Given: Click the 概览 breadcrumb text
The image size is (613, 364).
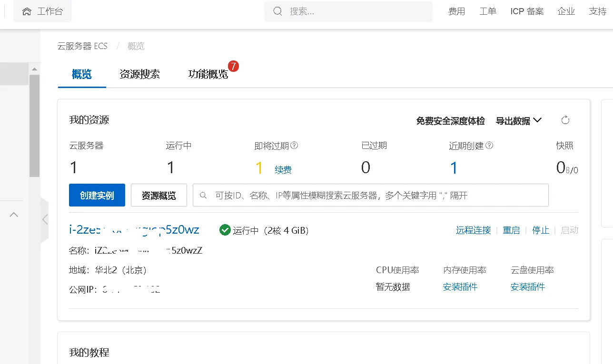Looking at the screenshot, I should tap(136, 46).
